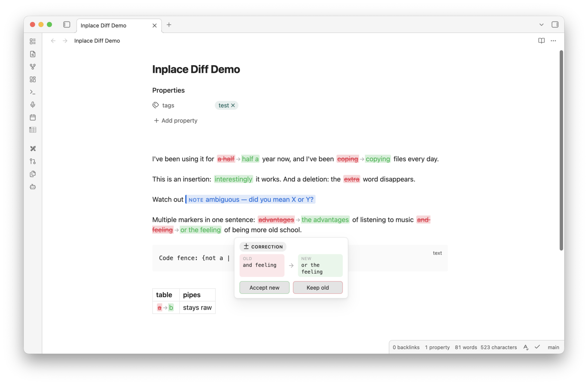Screen dimensions: 588x385
Task: Add a new tab with plus button
Action: click(x=169, y=25)
